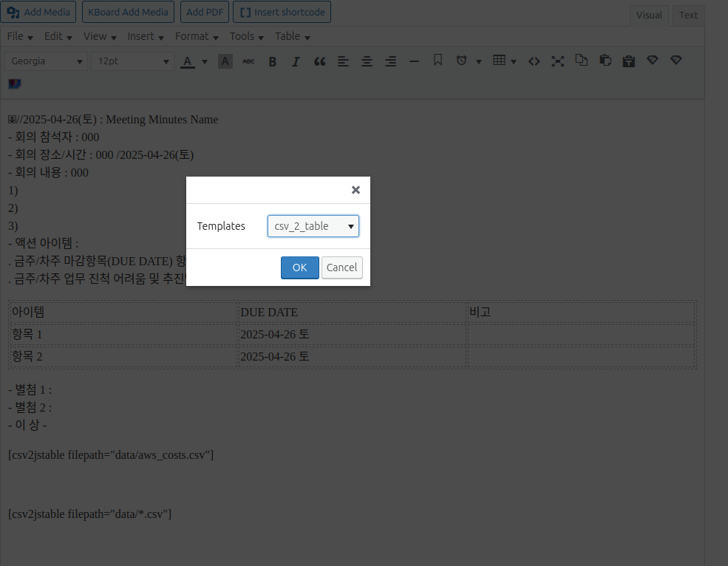
Task: Insert an anchor bookmark
Action: [438, 61]
